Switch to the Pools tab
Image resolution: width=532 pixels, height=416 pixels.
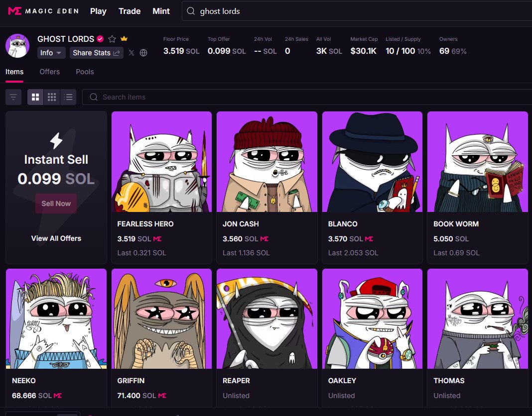85,72
